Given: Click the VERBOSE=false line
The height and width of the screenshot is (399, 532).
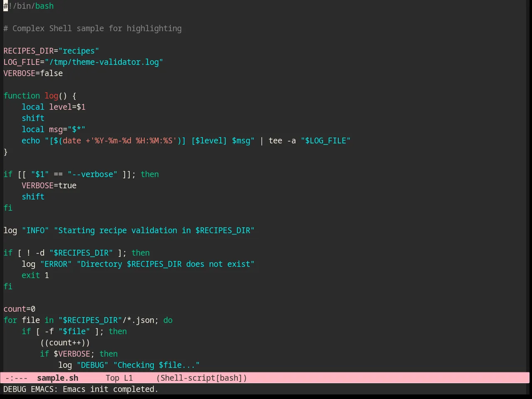Looking at the screenshot, I should click(x=33, y=73).
